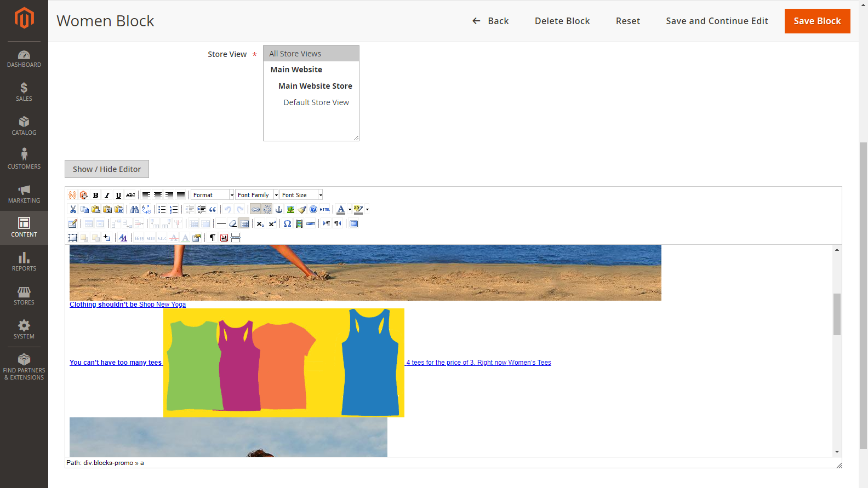Cut the selected editor content
Image resolution: width=868 pixels, height=488 pixels.
(x=73, y=209)
